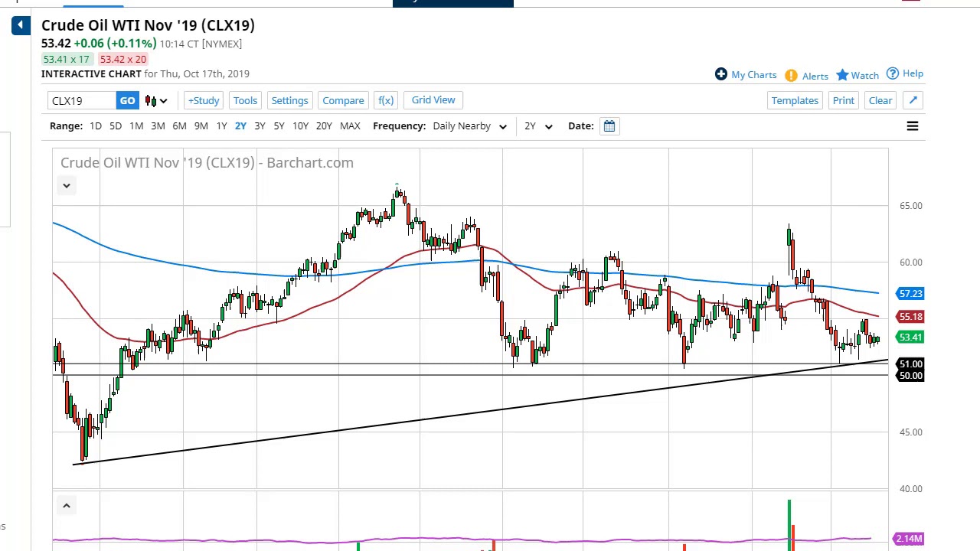The width and height of the screenshot is (980, 551).
Task: Select the 1Y range
Action: click(221, 126)
